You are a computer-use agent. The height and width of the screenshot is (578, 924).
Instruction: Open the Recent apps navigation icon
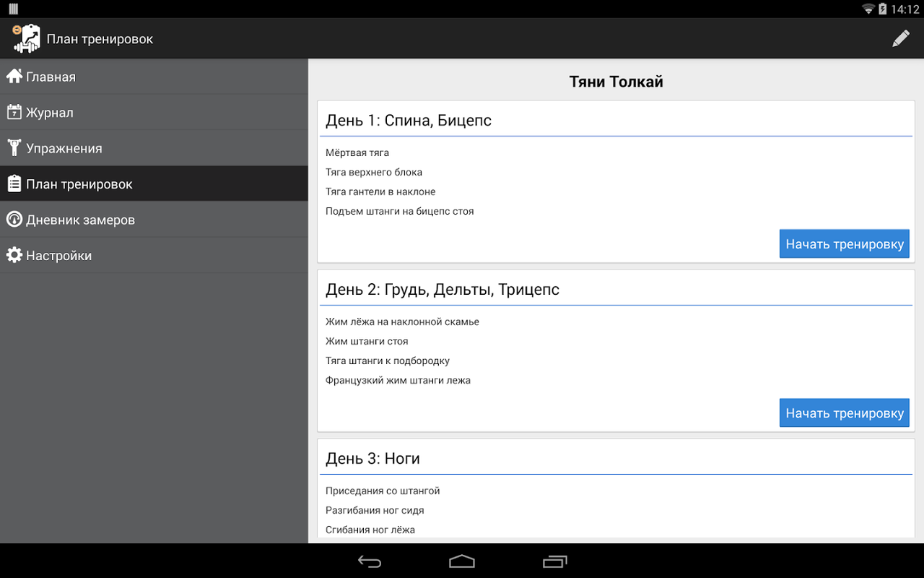pos(554,561)
